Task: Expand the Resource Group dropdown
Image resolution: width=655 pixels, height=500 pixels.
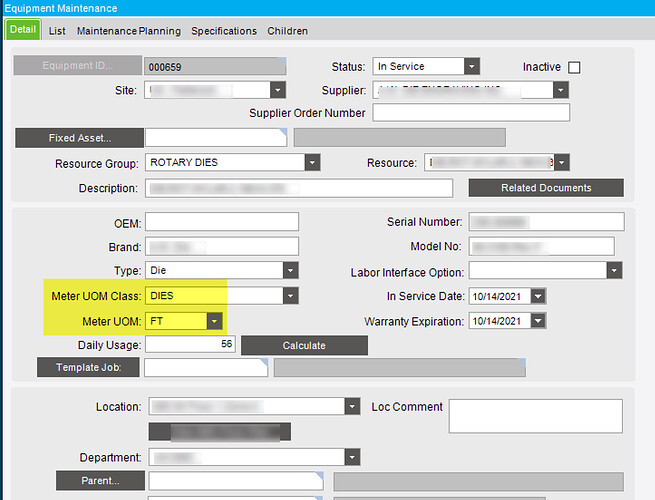Action: (x=312, y=162)
